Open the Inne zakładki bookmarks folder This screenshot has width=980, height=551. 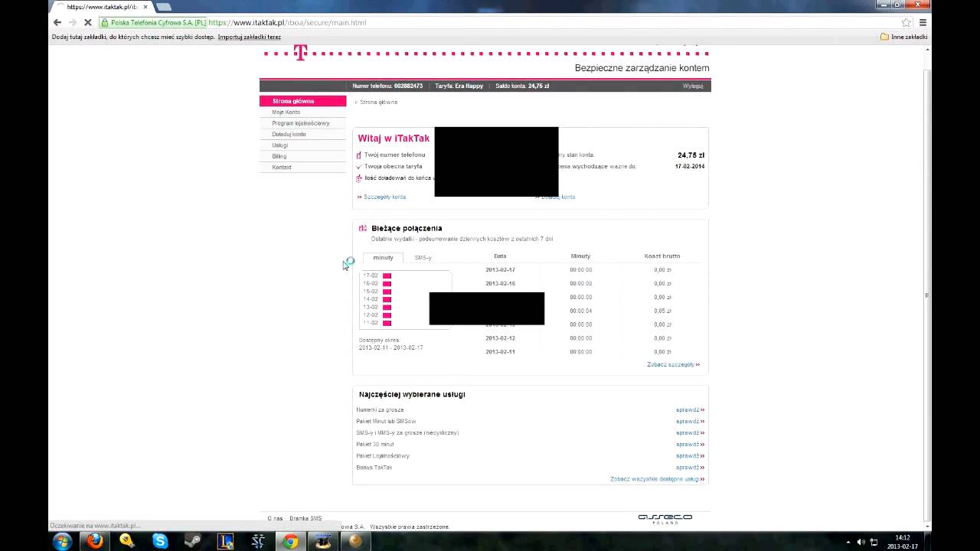[x=904, y=37]
